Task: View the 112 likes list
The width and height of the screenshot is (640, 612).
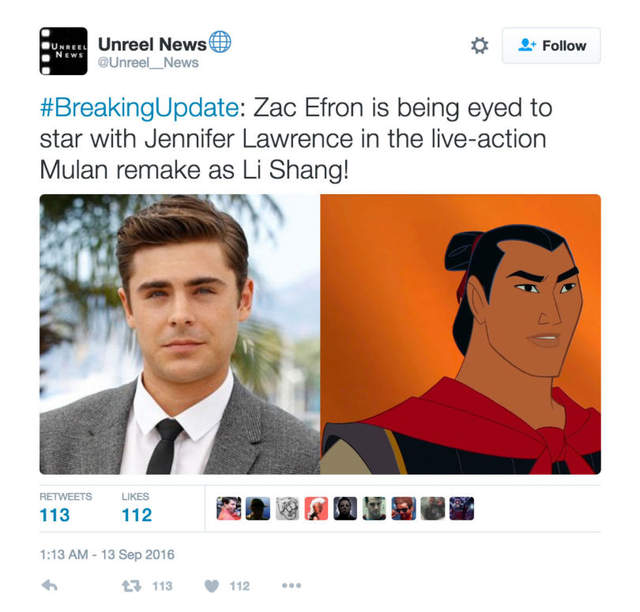Action: click(x=137, y=508)
